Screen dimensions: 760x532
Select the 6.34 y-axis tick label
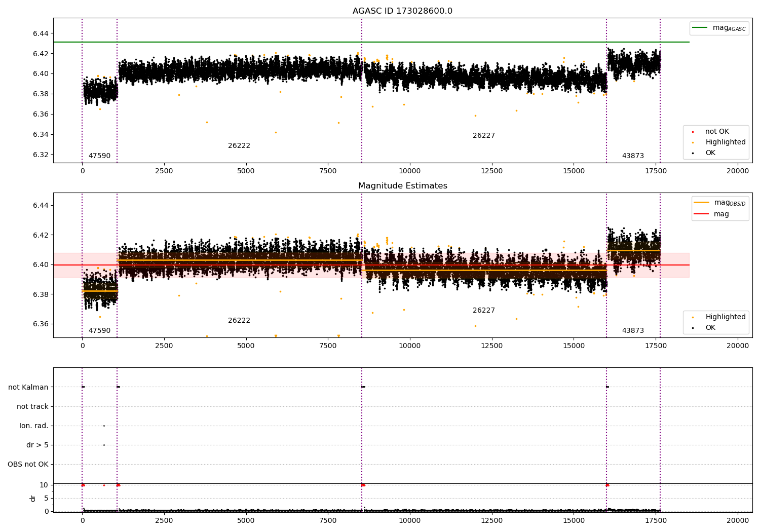pyautogui.click(x=40, y=135)
